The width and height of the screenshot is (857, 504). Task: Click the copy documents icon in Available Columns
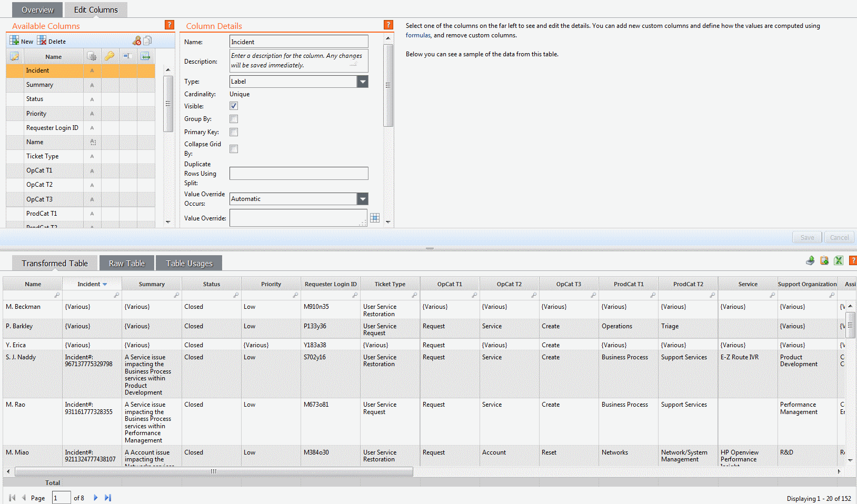point(148,41)
